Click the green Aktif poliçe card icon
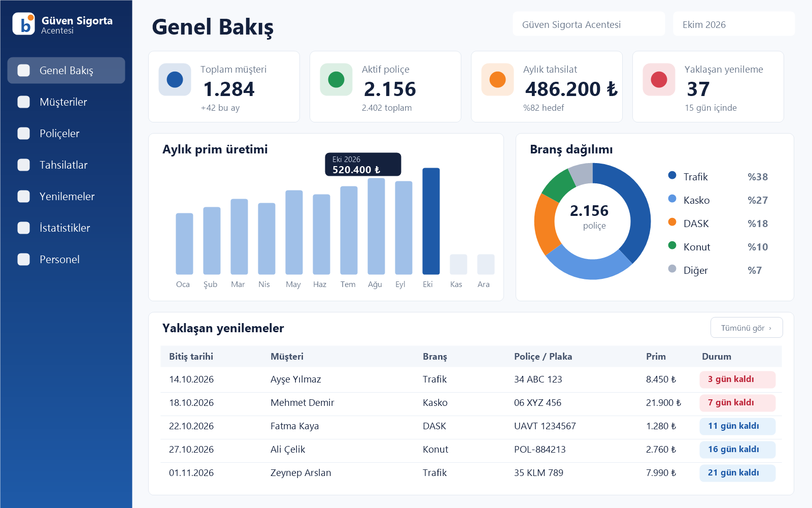 (x=336, y=80)
